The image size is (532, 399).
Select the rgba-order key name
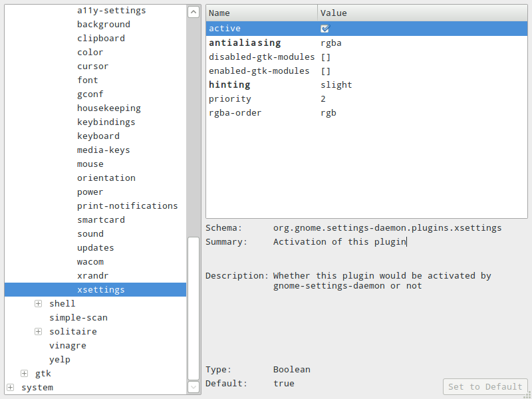[x=235, y=113]
